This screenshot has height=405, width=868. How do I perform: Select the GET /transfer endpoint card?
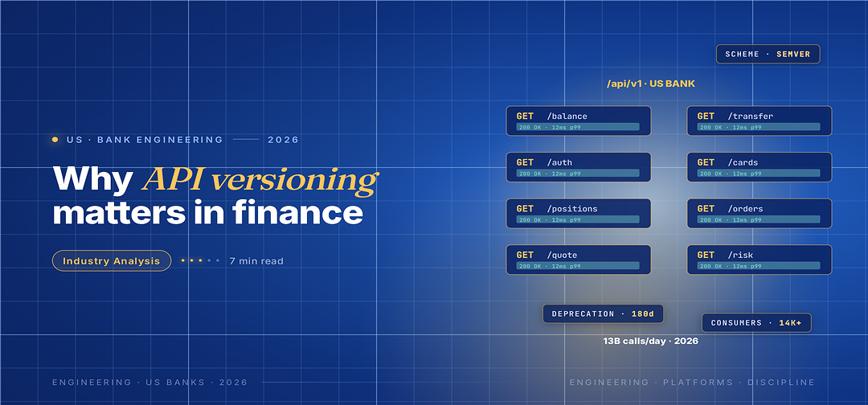pyautogui.click(x=759, y=121)
